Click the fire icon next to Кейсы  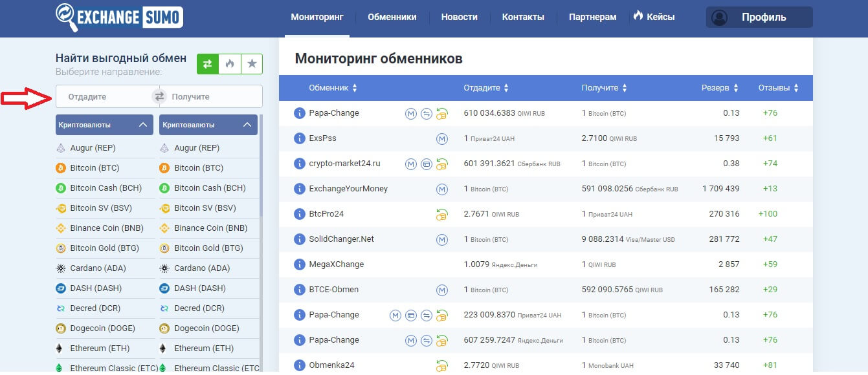638,16
